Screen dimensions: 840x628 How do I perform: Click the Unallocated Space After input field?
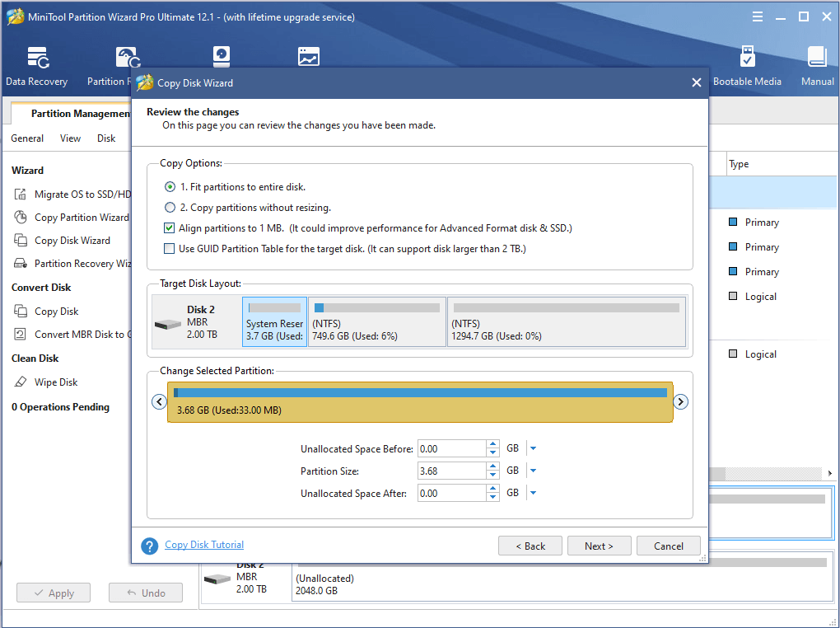coord(451,493)
